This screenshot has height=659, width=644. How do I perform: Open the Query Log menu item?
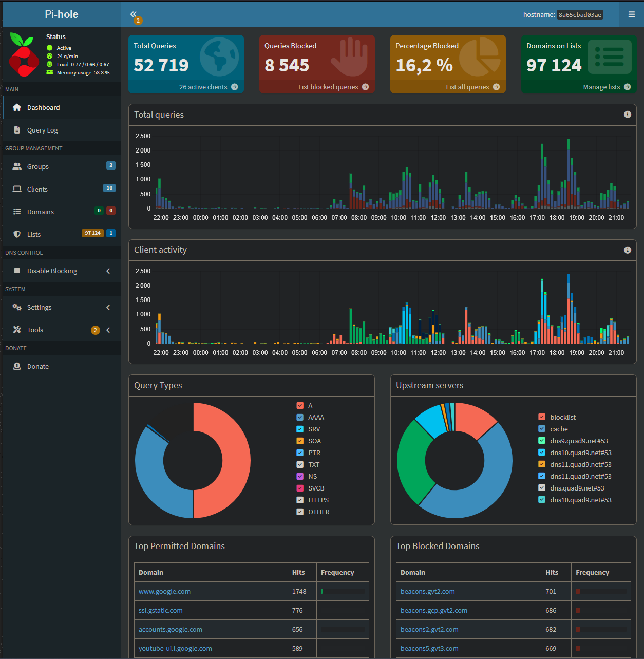[62, 130]
